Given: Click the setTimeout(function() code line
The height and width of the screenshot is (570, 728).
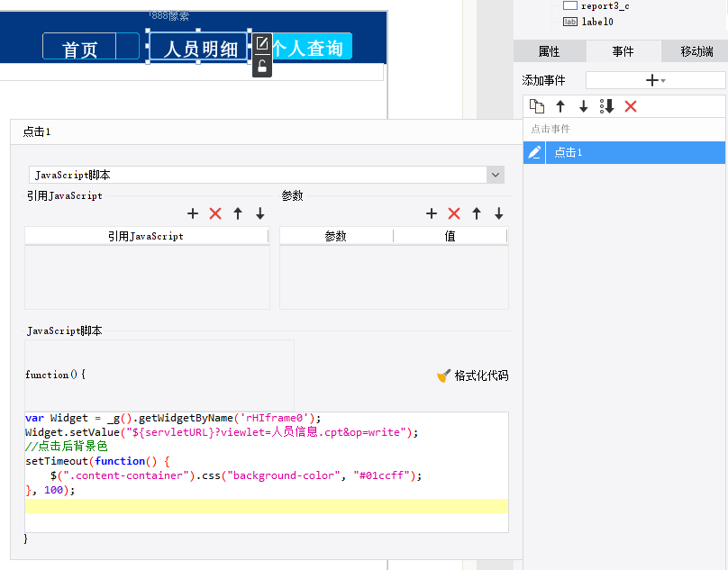Looking at the screenshot, I should point(97,461).
